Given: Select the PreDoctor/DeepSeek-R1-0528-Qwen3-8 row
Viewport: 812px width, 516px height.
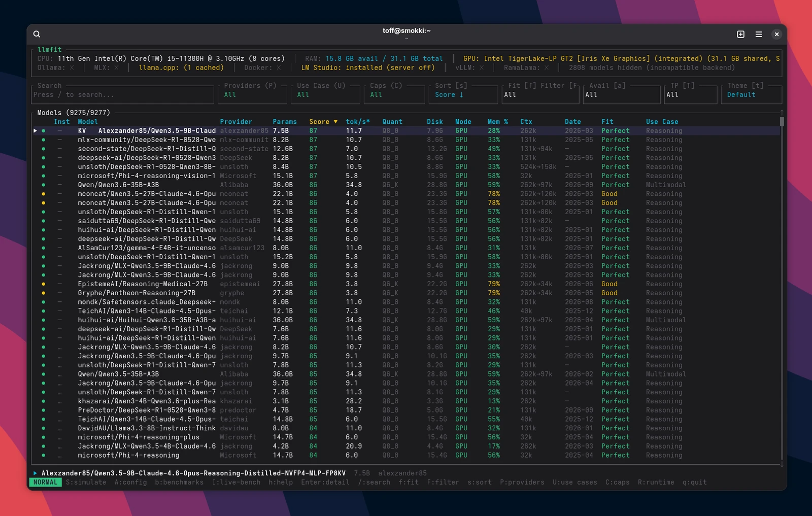Looking at the screenshot, I should [x=406, y=410].
